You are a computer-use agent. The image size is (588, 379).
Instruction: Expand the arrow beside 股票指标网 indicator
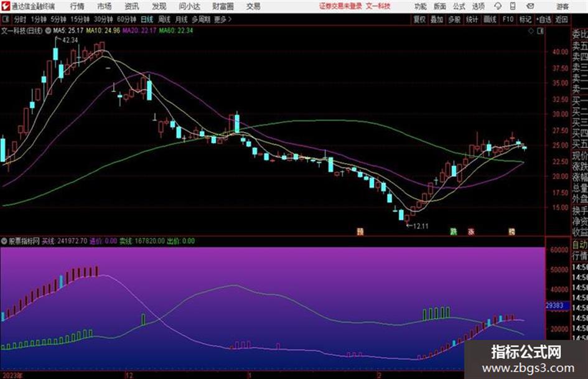4,241
